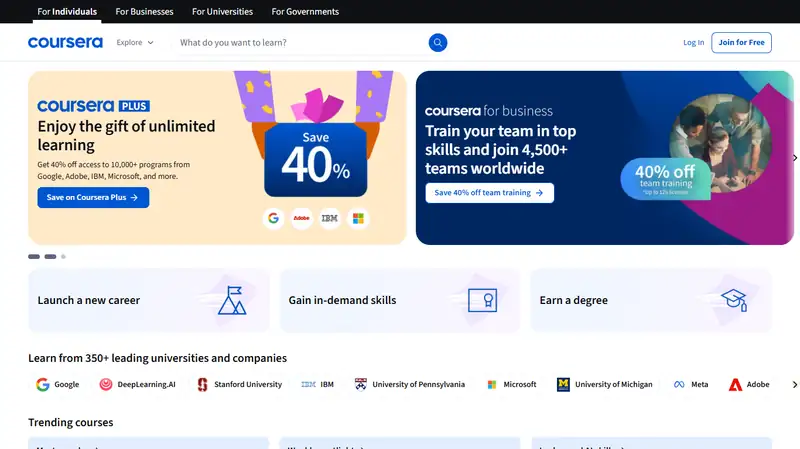Open the University of Michigan text link
The height and width of the screenshot is (449, 800).
tap(614, 384)
